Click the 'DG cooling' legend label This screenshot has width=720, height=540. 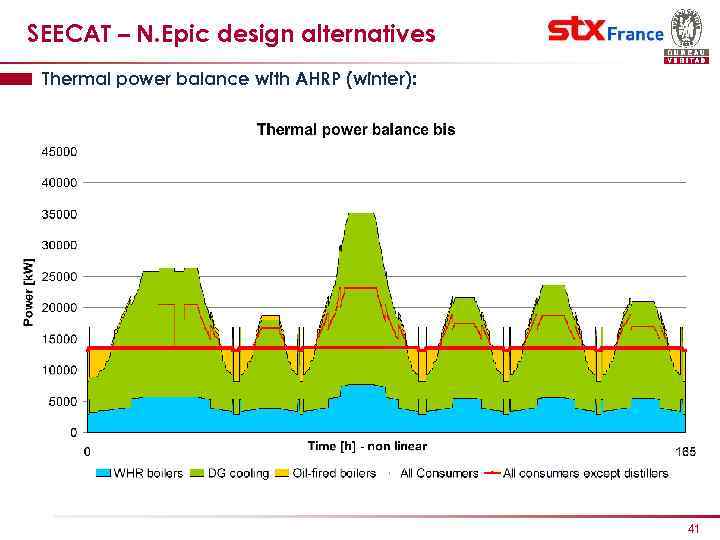(x=238, y=473)
